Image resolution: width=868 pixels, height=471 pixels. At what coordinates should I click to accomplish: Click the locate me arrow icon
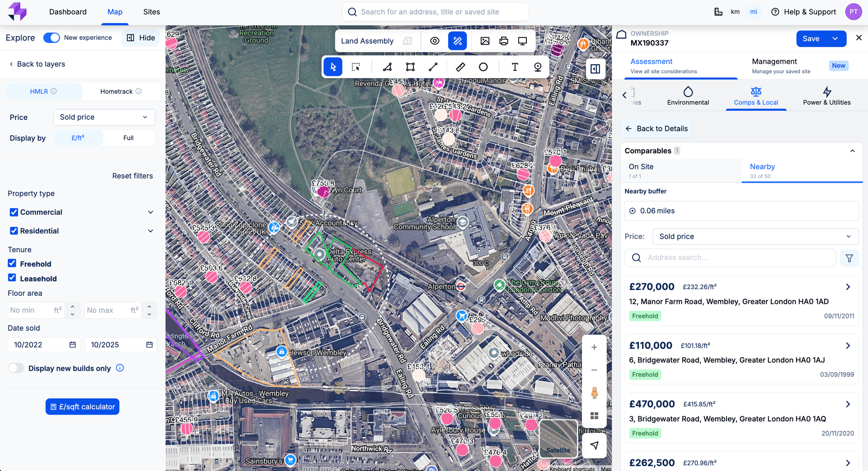(594, 445)
